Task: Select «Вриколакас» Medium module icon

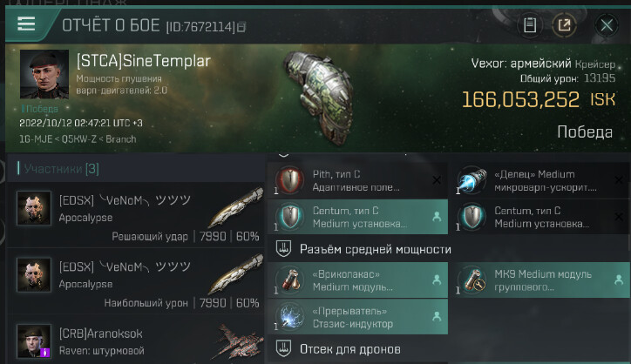Action: [x=289, y=280]
